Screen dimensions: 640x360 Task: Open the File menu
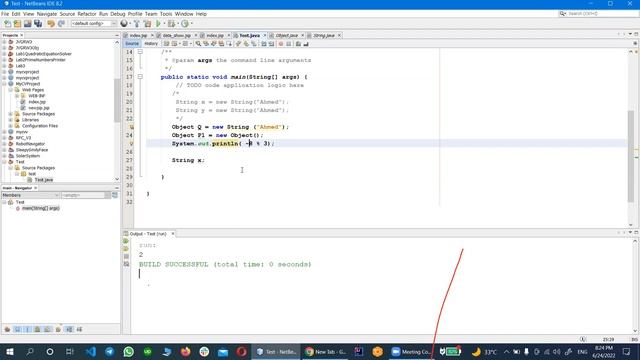click(5, 14)
